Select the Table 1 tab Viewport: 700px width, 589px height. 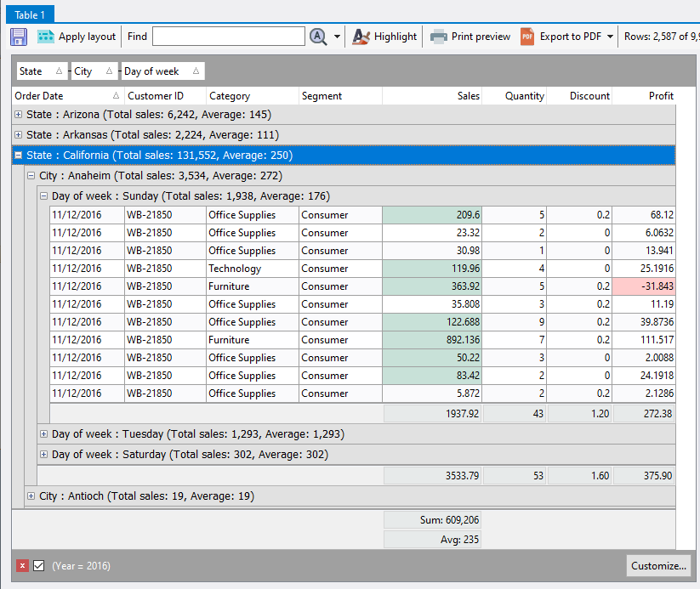tap(30, 14)
